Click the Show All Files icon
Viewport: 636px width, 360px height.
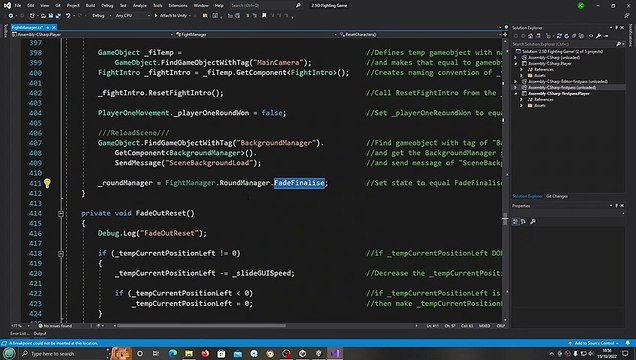coord(581,36)
